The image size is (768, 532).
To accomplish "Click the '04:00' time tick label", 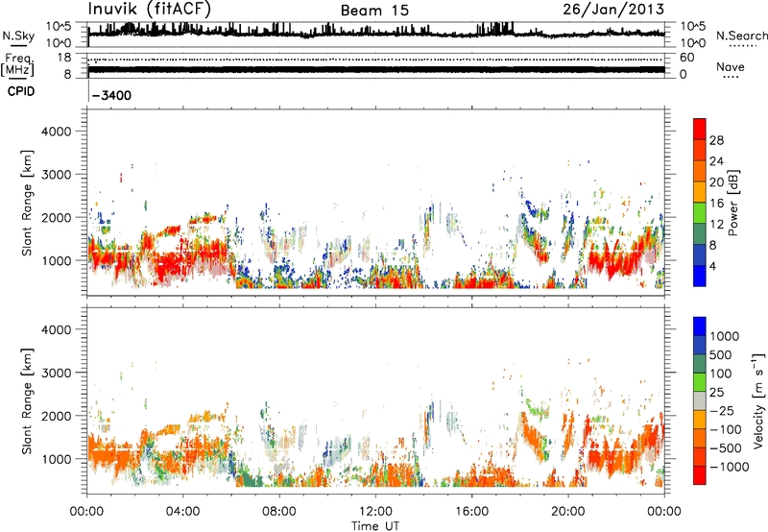I will pyautogui.click(x=182, y=512).
